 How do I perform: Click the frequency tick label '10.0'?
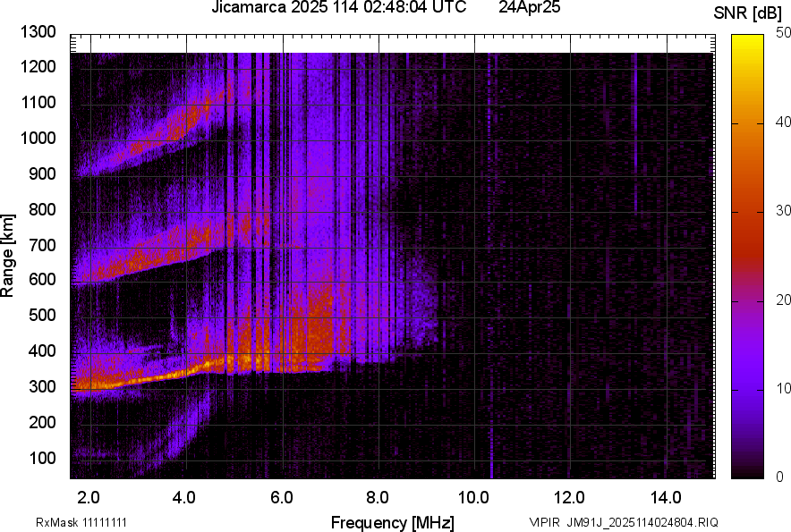pos(473,498)
